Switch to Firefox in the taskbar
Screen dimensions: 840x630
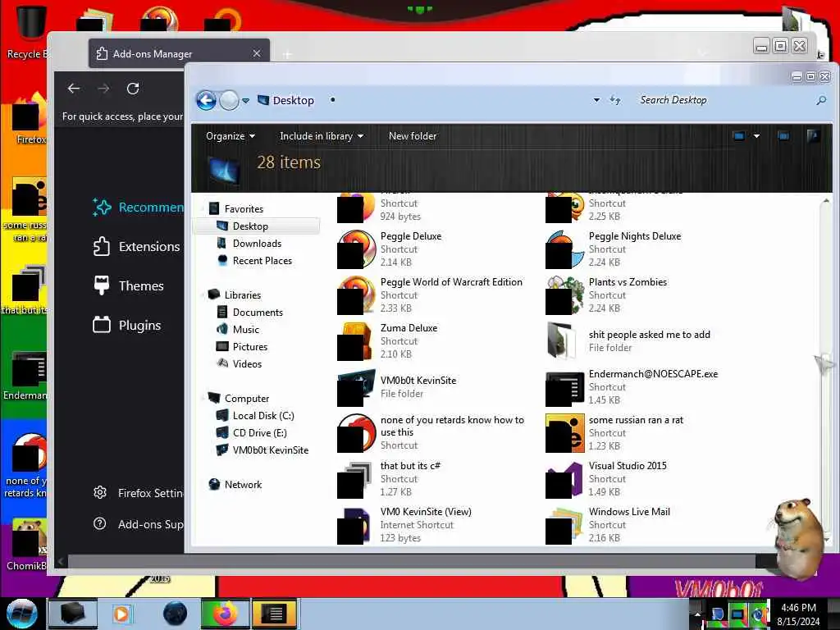tap(225, 614)
